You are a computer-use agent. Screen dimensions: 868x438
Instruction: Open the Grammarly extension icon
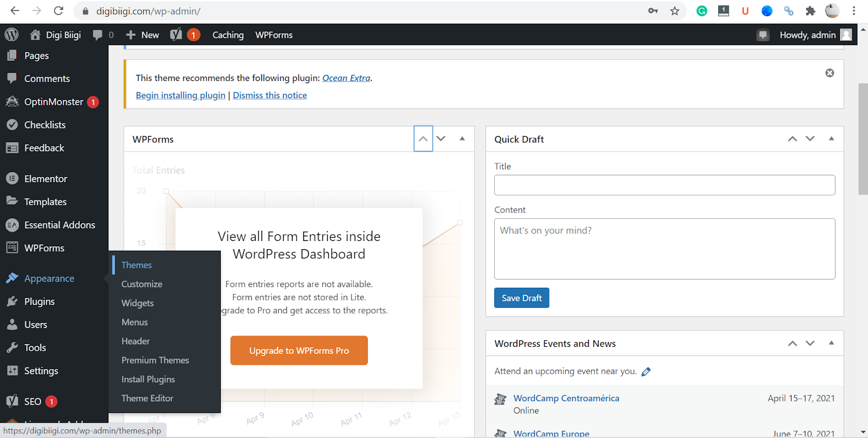click(702, 11)
